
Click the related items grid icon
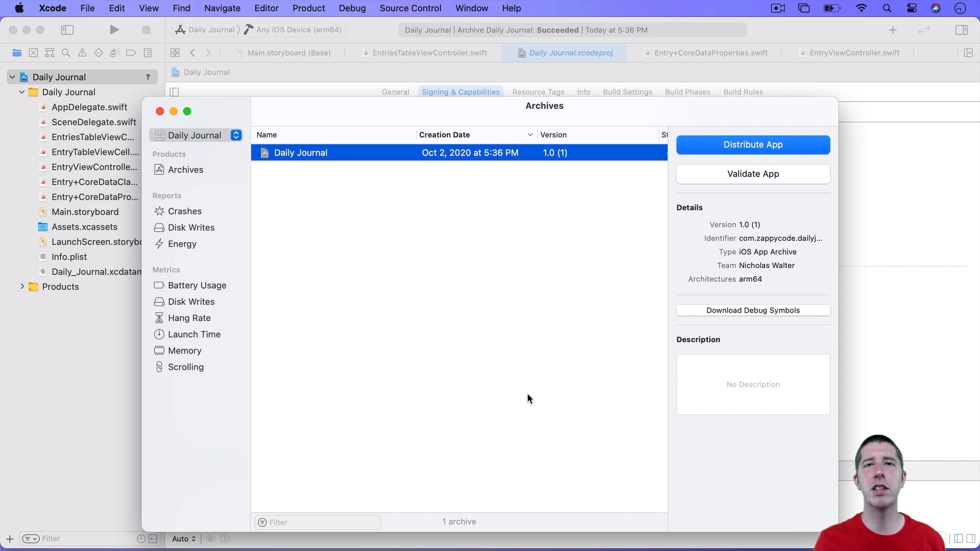pos(175,53)
